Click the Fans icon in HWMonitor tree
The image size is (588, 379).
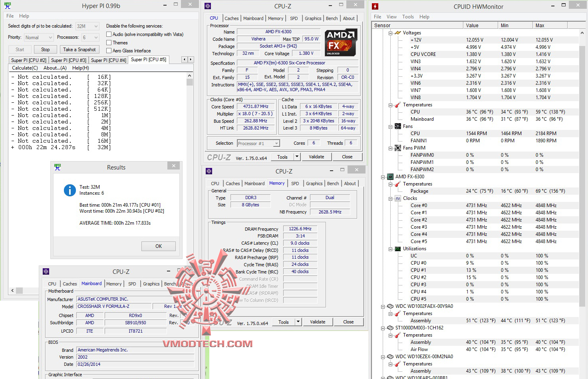click(398, 126)
